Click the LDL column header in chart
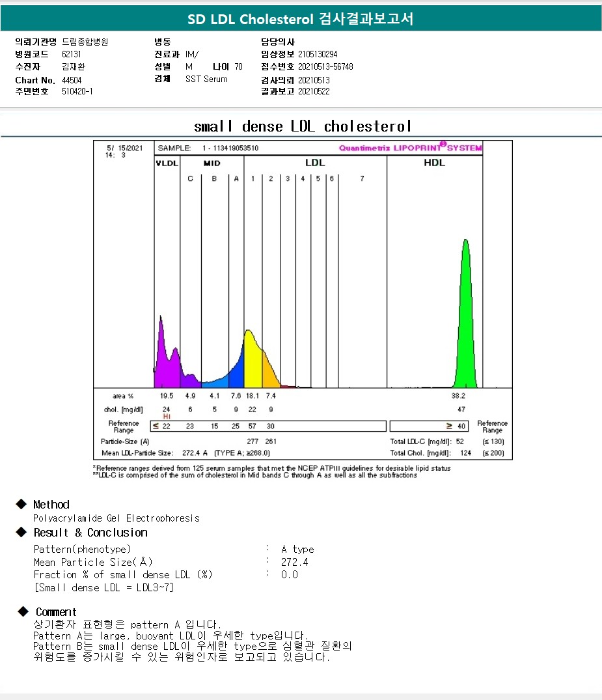Screen dimensions: 602x700 click(x=315, y=163)
